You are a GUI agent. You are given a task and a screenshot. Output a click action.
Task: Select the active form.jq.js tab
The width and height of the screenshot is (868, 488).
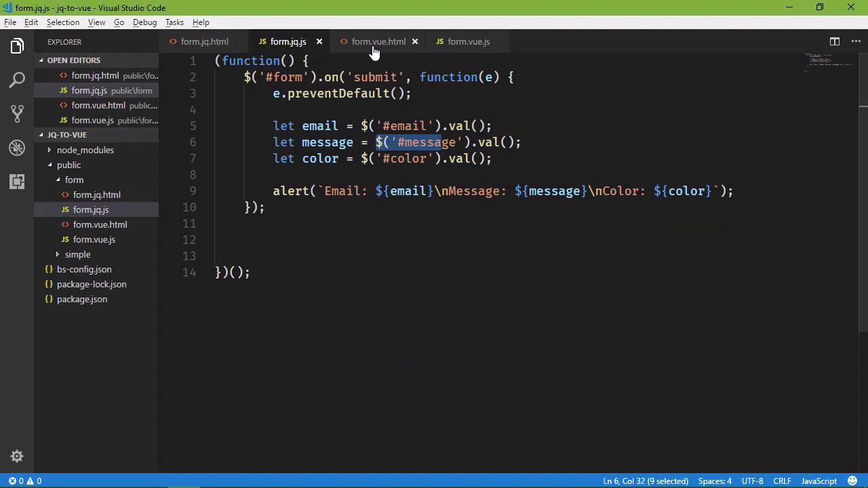click(x=288, y=41)
